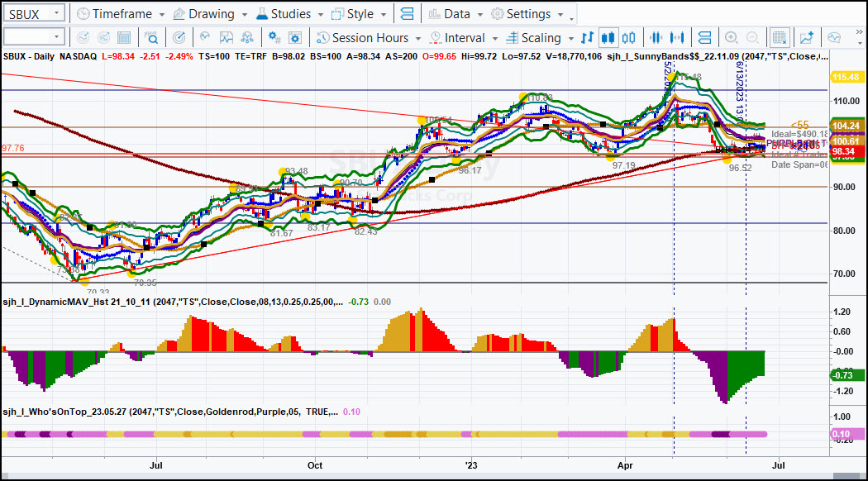
Task: Click the L=98.34 last price text
Action: (118, 56)
